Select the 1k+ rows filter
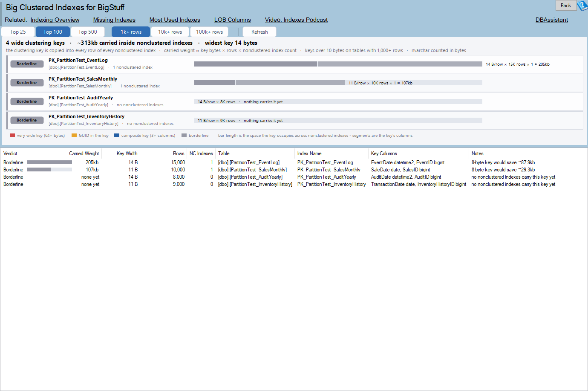 tap(131, 32)
